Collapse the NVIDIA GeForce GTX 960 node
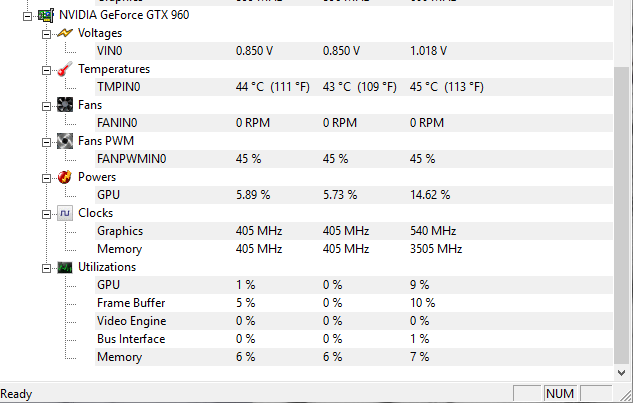The height and width of the screenshot is (403, 633). (x=27, y=17)
